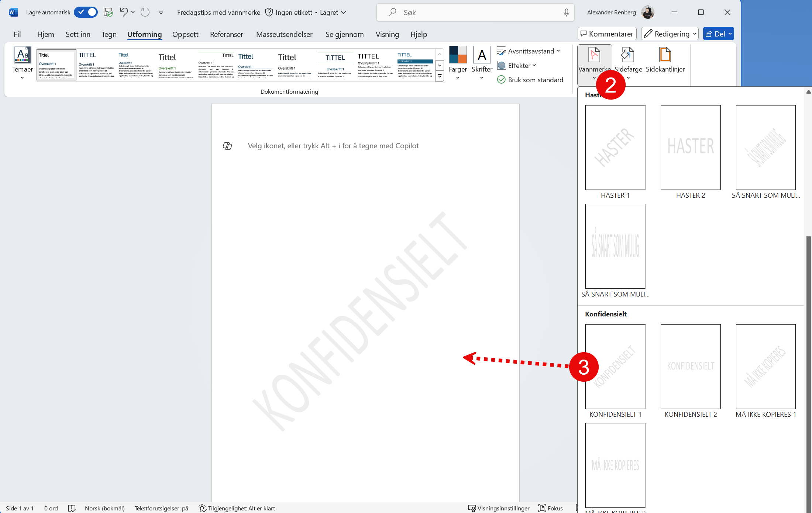Select the Sidekantlinjer (Page Borders) tool
The image size is (812, 513).
665,61
